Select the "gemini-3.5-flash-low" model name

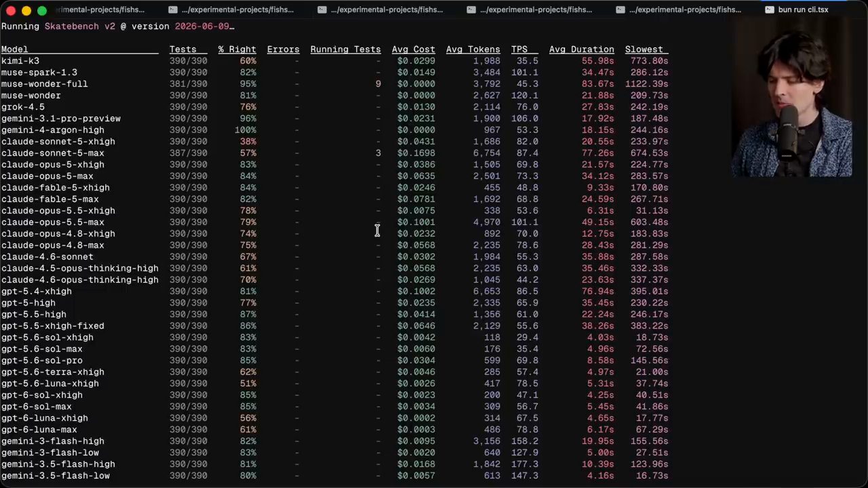[x=56, y=476]
